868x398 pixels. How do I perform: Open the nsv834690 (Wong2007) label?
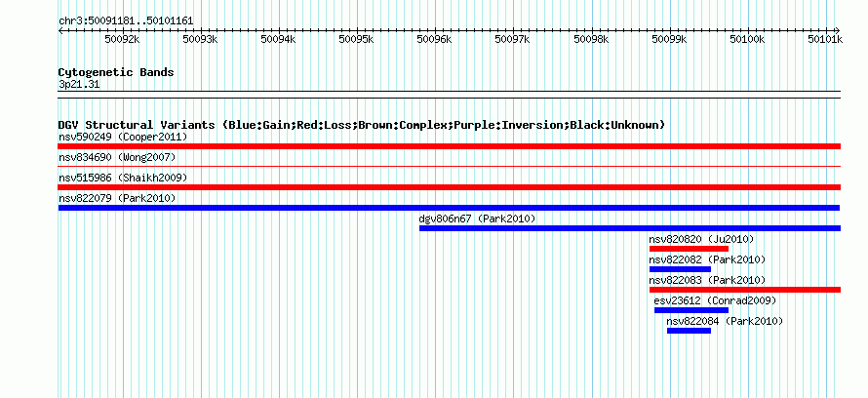tap(117, 157)
